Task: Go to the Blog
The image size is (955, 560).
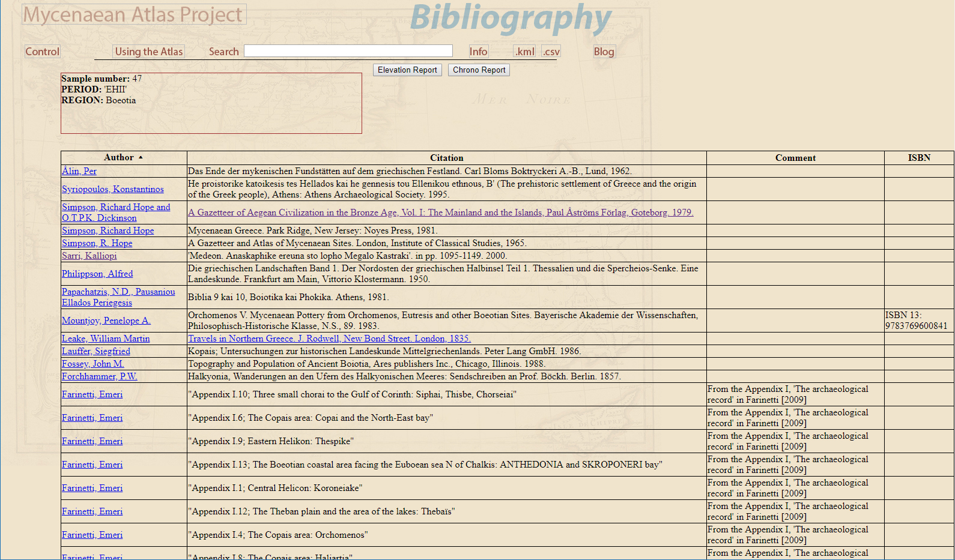Action: 604,52
